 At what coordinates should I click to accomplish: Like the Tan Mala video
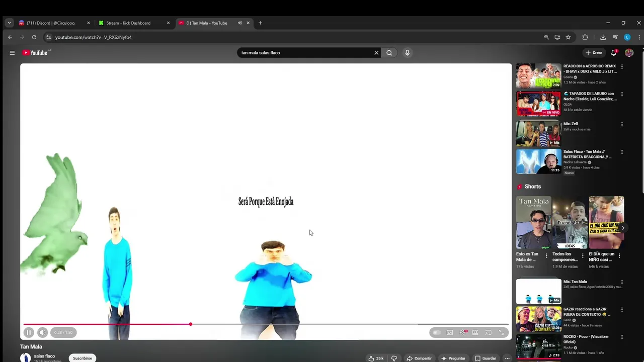point(376,358)
